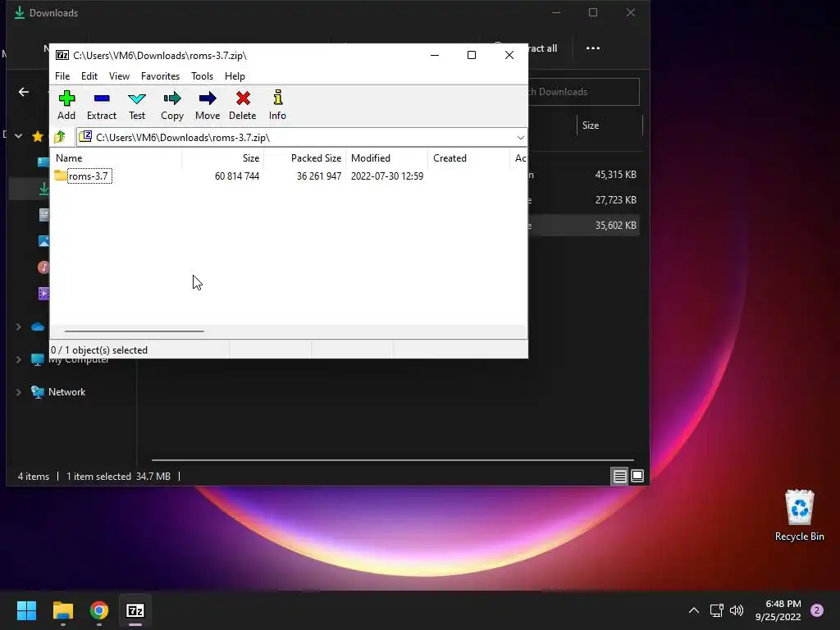Expand the Network tree node
Screen dimensions: 840x630
pyautogui.click(x=18, y=392)
